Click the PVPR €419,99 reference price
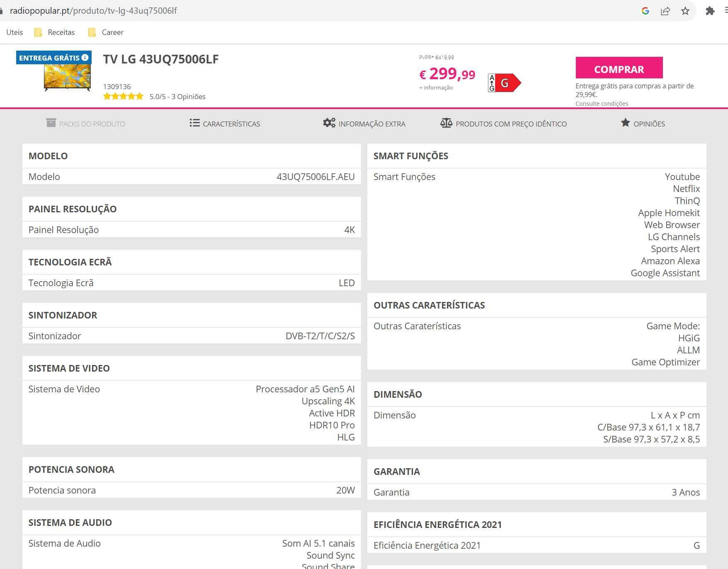Screen dimensions: 728x569 coord(436,57)
